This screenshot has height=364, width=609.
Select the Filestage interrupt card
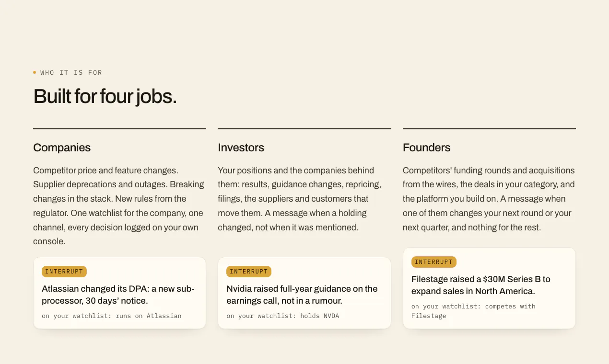(489, 288)
